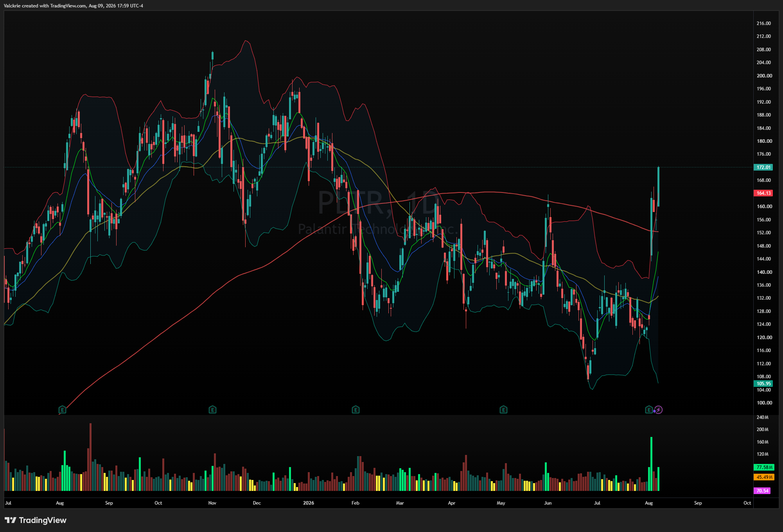783x532 pixels.
Task: Open the earliest earnings E marker
Action: [62, 410]
